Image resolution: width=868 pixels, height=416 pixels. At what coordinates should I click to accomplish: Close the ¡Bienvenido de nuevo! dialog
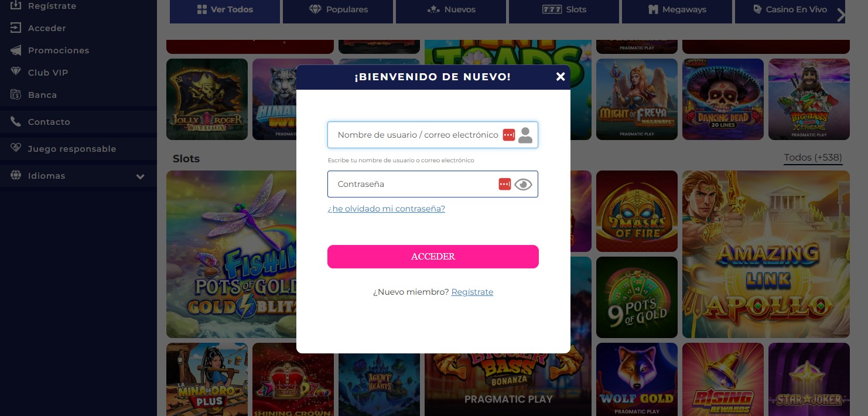[561, 77]
